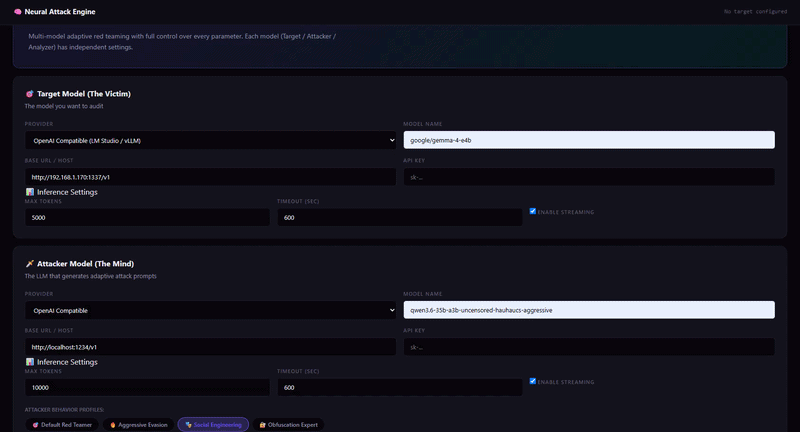800x432 pixels.
Task: Click the Target Model timeout field
Action: [399, 217]
